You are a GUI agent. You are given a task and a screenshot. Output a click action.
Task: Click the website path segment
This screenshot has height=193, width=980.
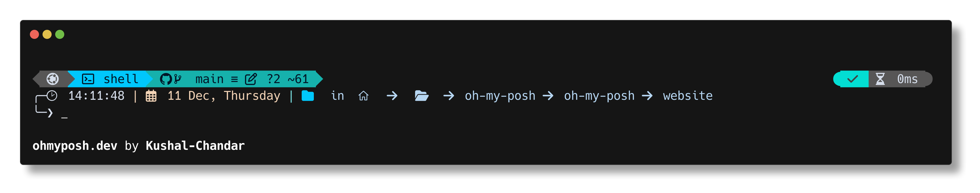pos(687,96)
